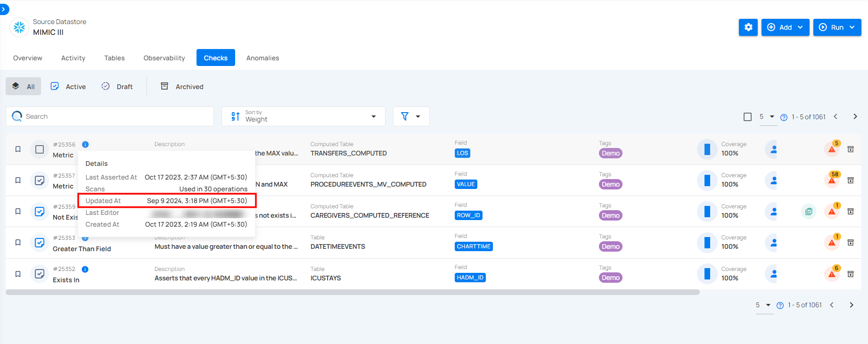
Task: Archive the DATETIMEEVENTS check
Action: pyautogui.click(x=851, y=243)
